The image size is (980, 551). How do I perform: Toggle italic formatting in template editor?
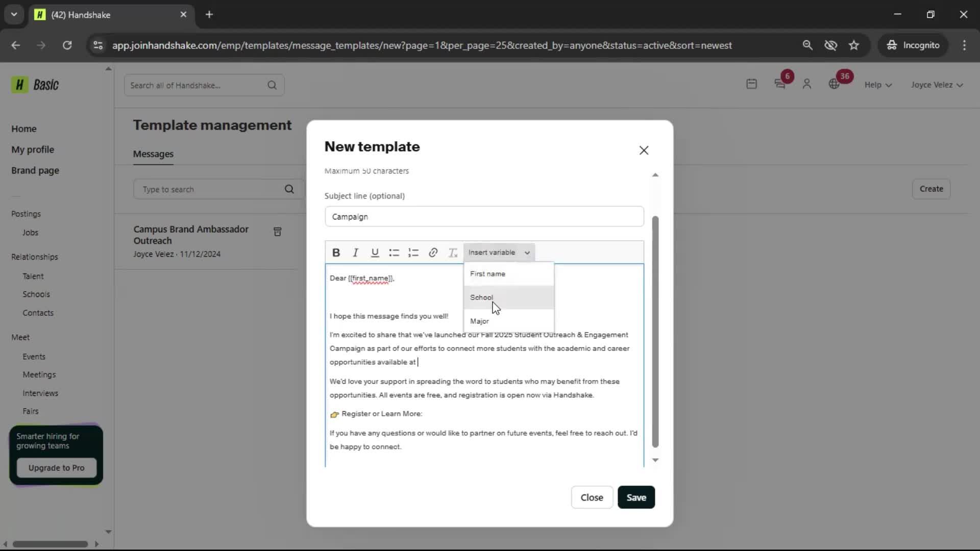tap(355, 253)
